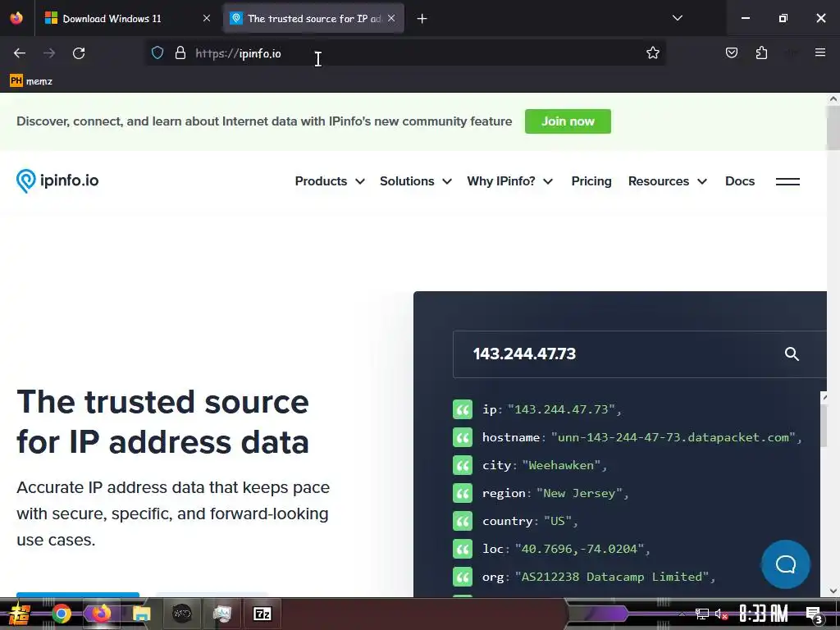Screen dimensions: 840x630
Task: Expand the Products menu
Action: [x=330, y=181]
